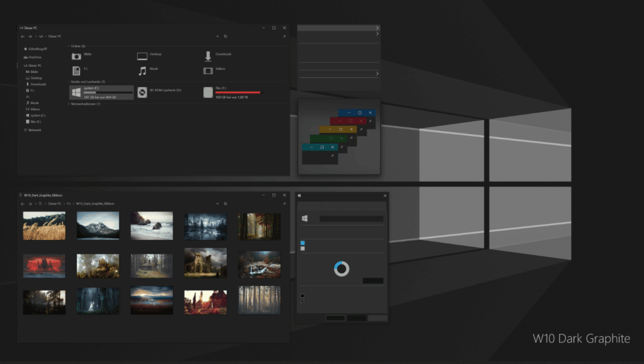Click the refresh icon beside the address bar
Screen dimensions: 644x364
[225, 37]
